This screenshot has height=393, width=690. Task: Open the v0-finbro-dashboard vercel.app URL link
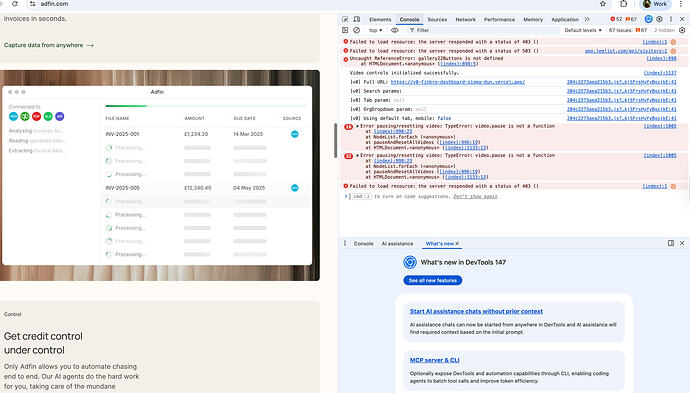pyautogui.click(x=458, y=82)
